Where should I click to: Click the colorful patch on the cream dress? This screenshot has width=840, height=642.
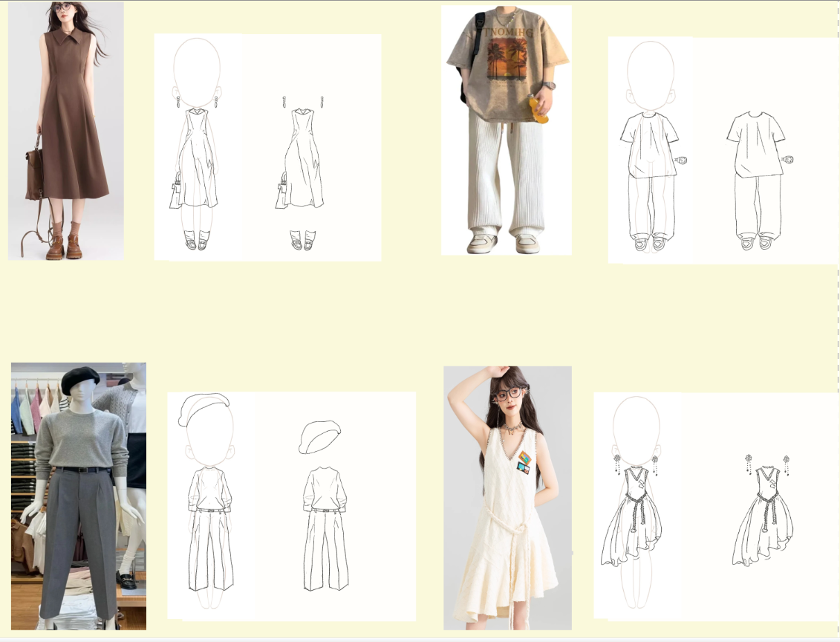pos(524,462)
